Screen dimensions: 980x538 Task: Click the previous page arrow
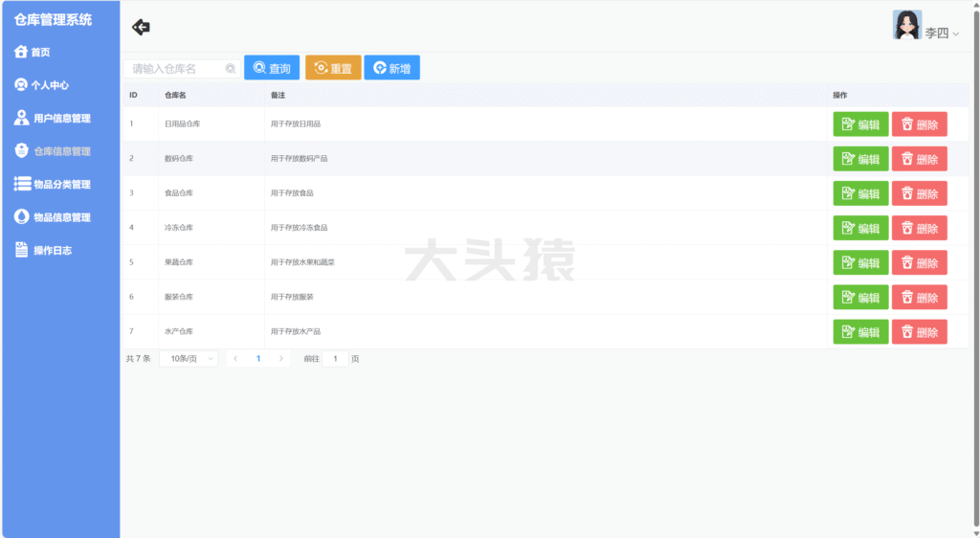pos(235,359)
